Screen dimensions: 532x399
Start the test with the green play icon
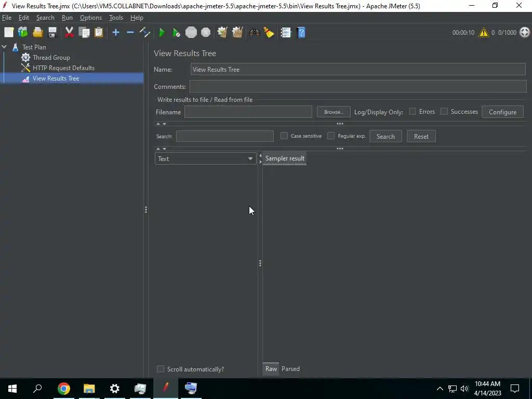pos(162,33)
